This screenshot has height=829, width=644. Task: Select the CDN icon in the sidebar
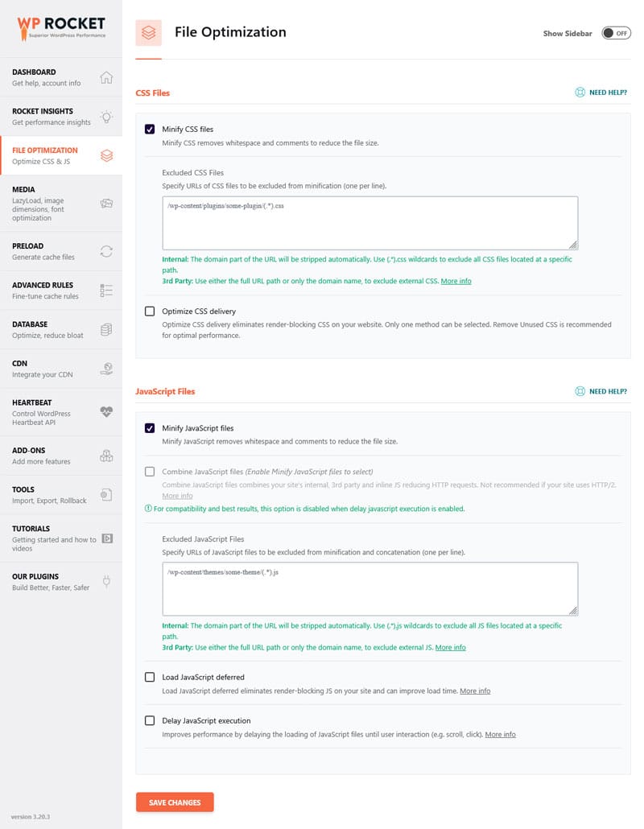click(106, 369)
